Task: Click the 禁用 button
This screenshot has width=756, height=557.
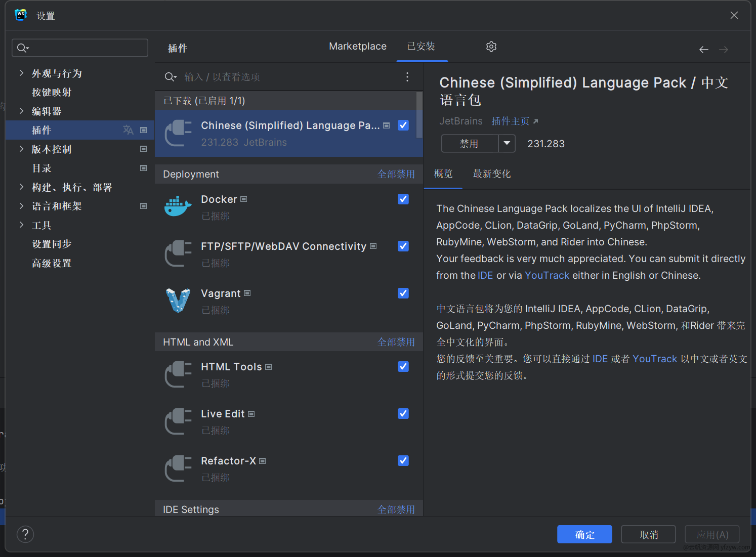Action: tap(470, 143)
